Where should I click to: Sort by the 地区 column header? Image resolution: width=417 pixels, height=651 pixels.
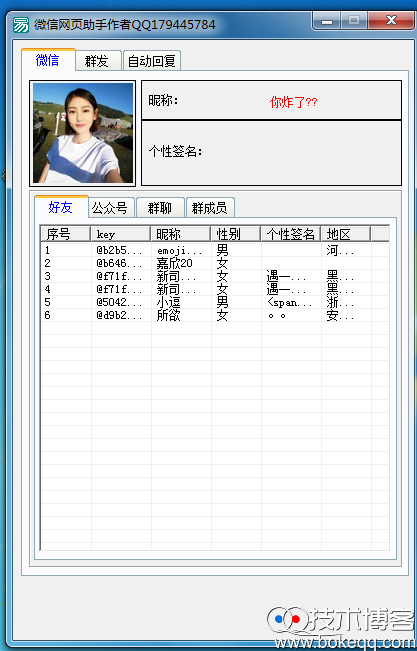[x=346, y=234]
